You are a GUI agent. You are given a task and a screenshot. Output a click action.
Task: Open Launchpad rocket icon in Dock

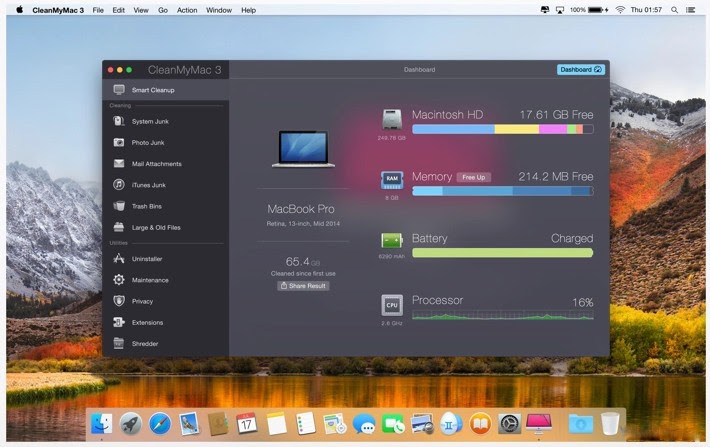(130, 424)
